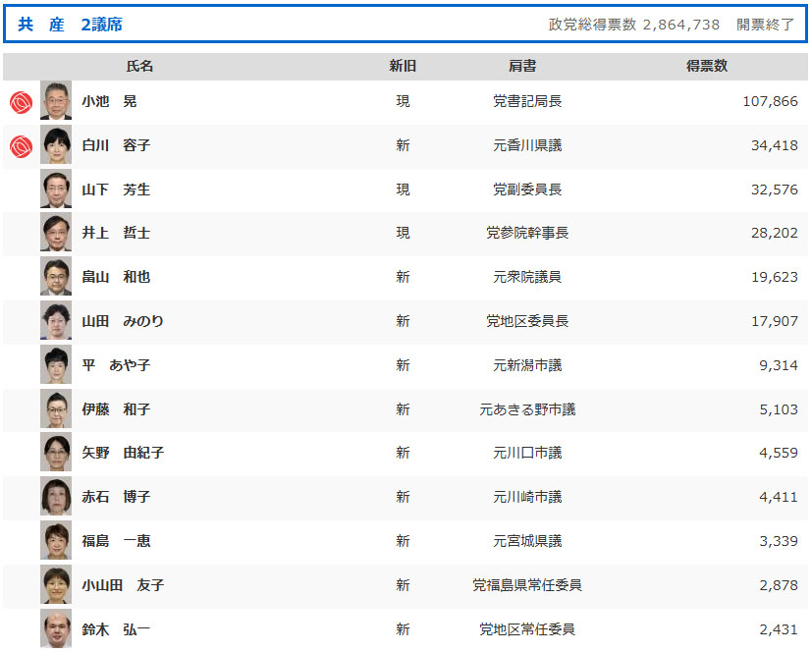The width and height of the screenshot is (812, 652).
Task: Select the name 平 あや子
Action: pos(116,364)
